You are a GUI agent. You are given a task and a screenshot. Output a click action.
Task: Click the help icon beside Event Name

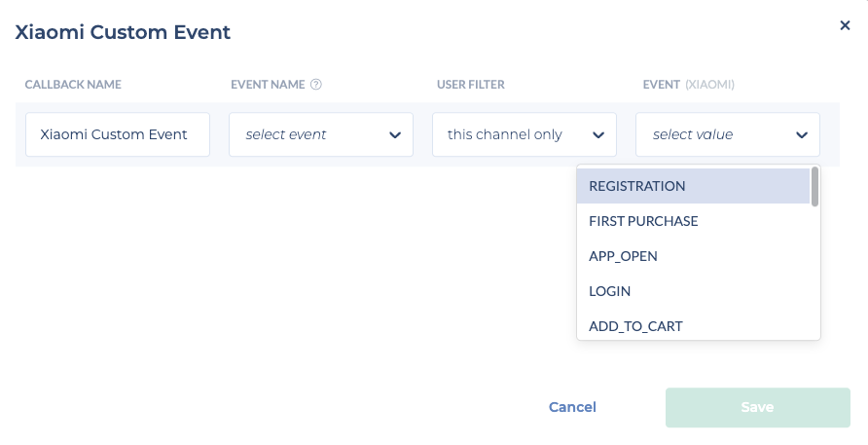click(x=316, y=85)
